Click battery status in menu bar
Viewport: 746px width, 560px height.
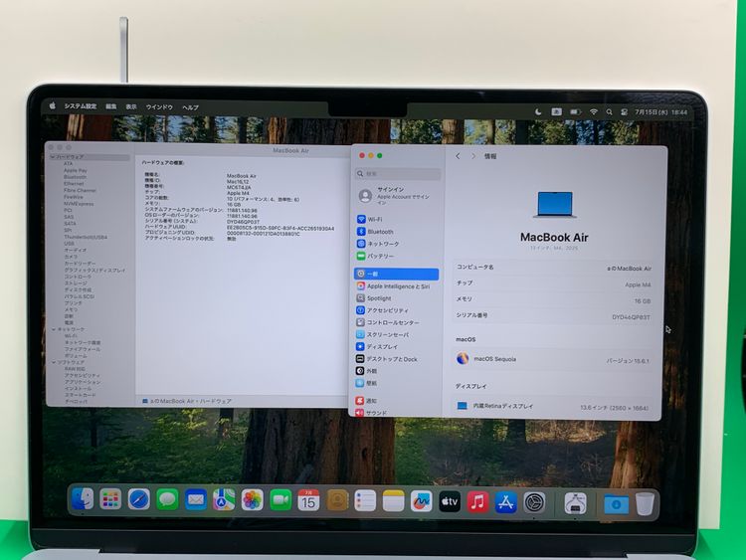click(575, 111)
